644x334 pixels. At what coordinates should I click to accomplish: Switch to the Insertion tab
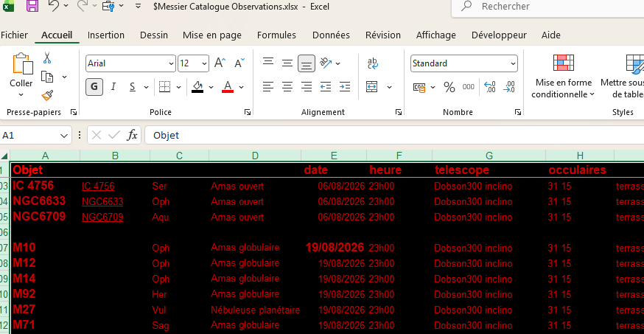click(106, 35)
